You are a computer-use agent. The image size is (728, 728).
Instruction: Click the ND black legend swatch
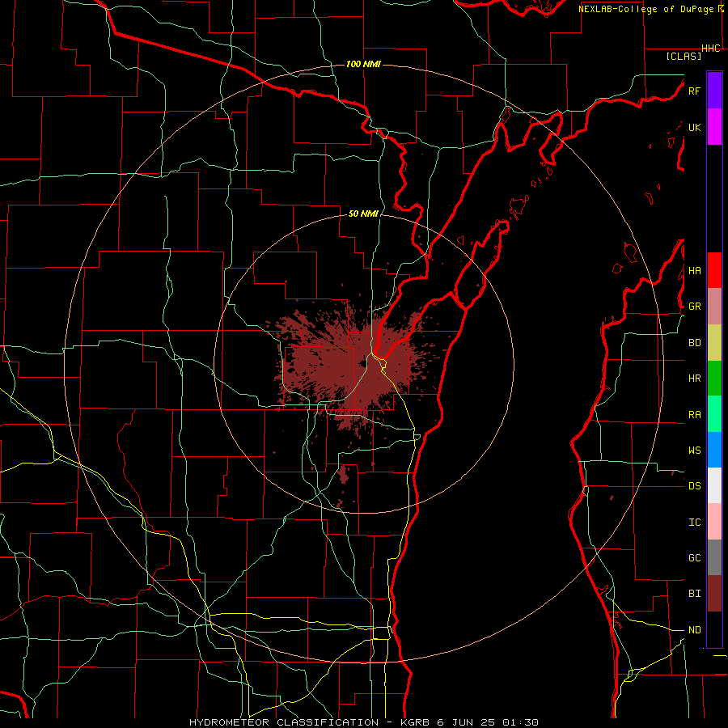[714, 629]
